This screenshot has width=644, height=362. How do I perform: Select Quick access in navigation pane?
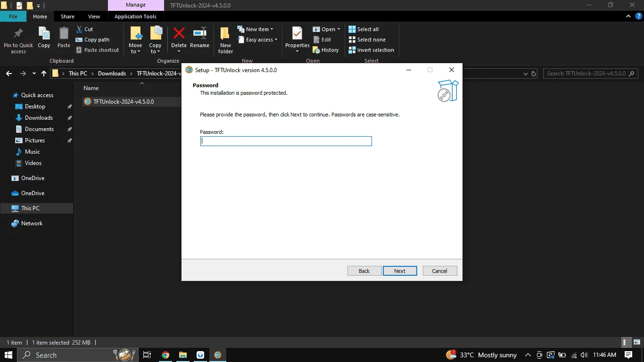[37, 95]
